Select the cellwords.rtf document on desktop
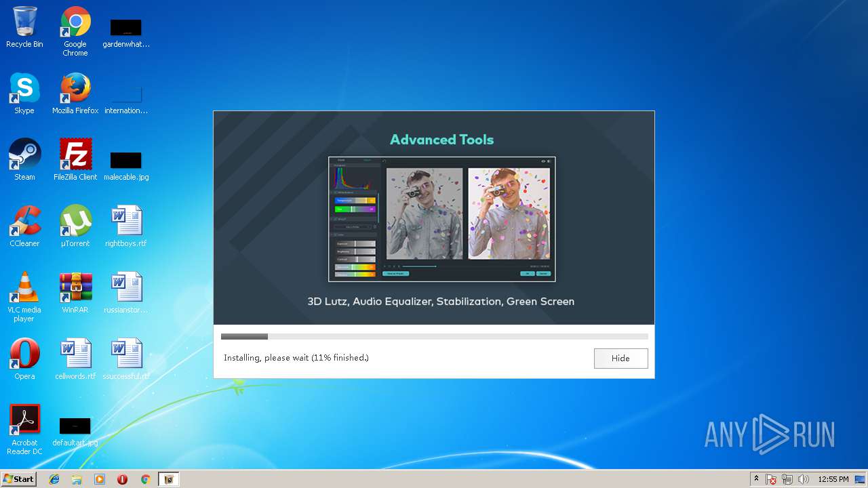This screenshot has width=868, height=488. 75,359
